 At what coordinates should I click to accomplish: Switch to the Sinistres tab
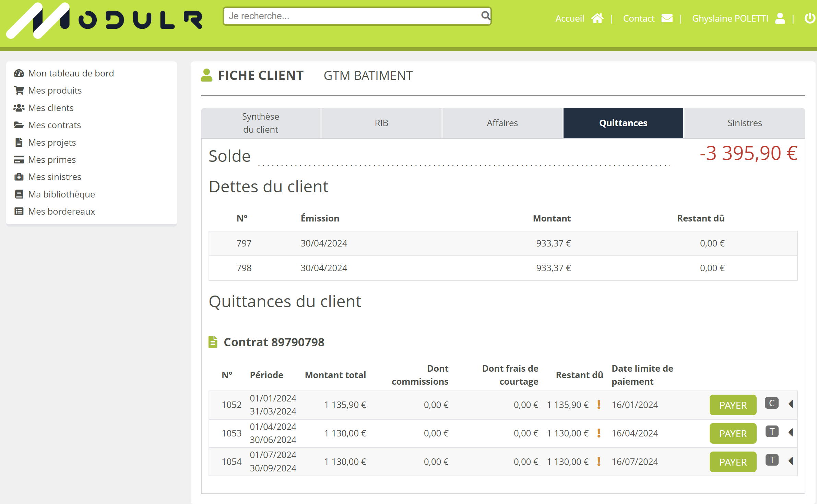coord(744,123)
